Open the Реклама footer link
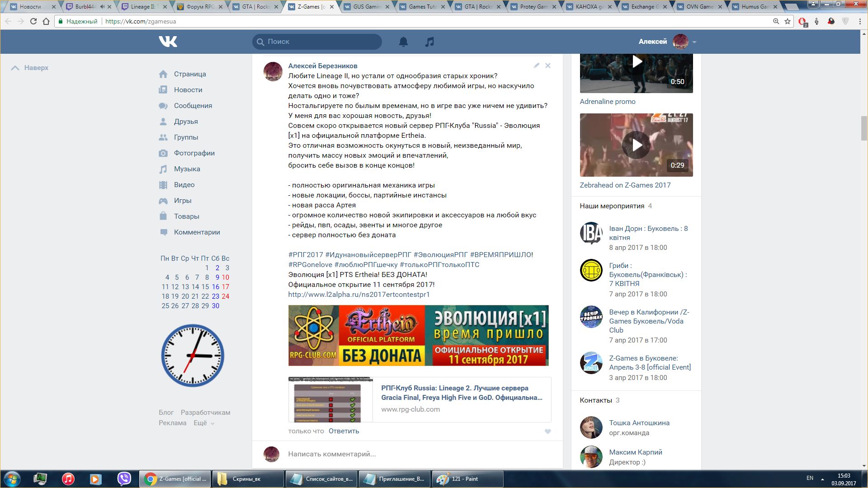 (172, 423)
